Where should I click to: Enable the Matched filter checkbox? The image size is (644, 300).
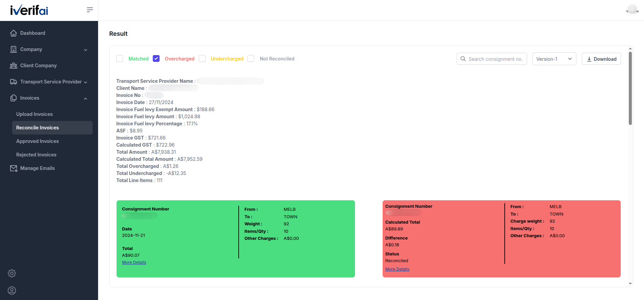[120, 58]
